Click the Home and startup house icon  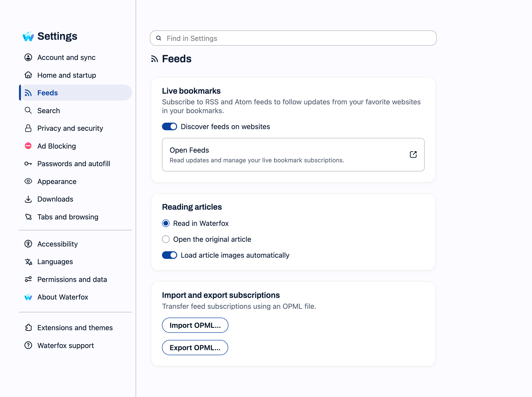point(28,75)
